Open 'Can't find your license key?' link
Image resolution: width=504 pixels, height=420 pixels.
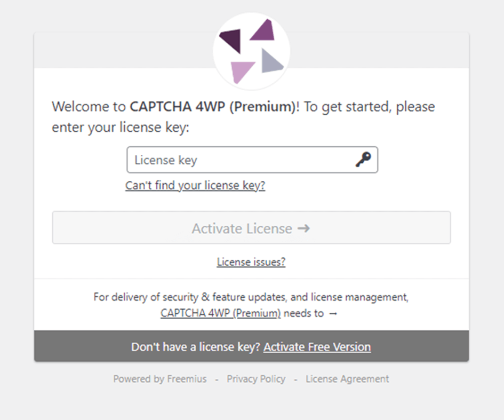[x=195, y=185]
